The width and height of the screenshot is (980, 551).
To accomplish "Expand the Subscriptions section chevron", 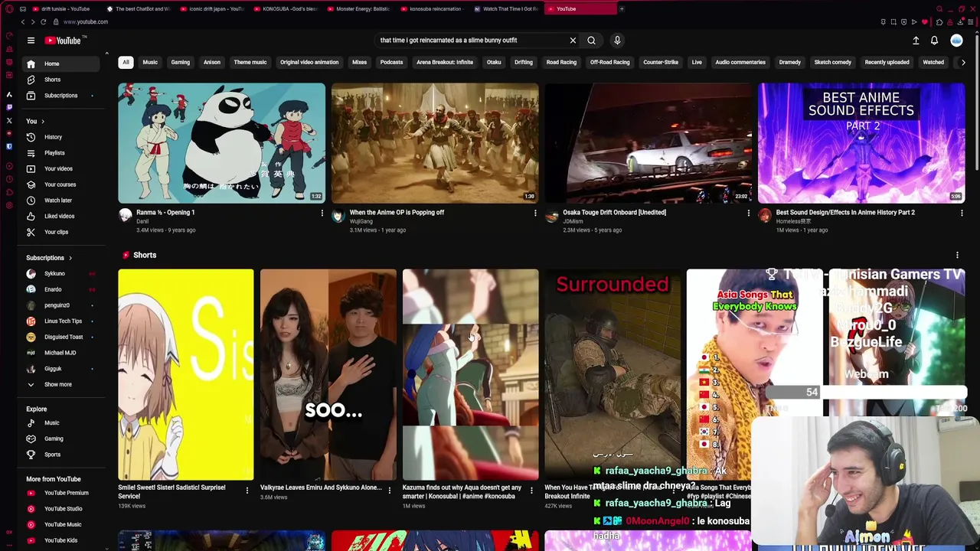I will coord(70,258).
